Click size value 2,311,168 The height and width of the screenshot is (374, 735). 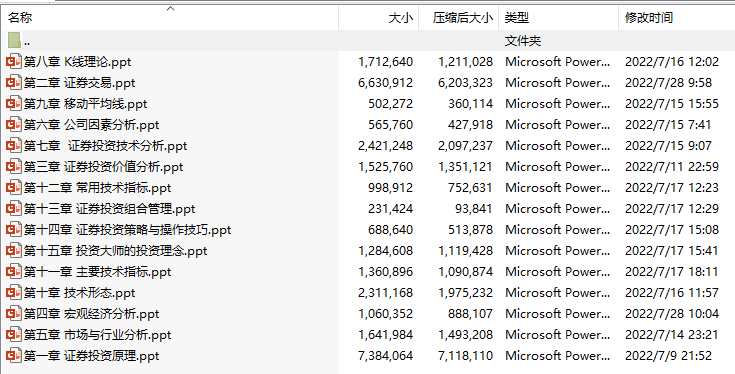point(385,293)
